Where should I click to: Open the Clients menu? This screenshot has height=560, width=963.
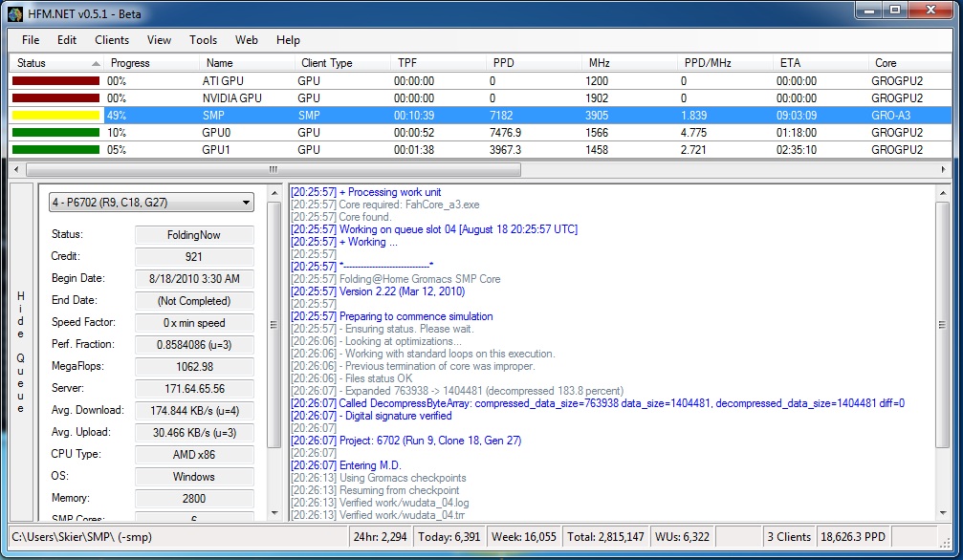pos(112,40)
